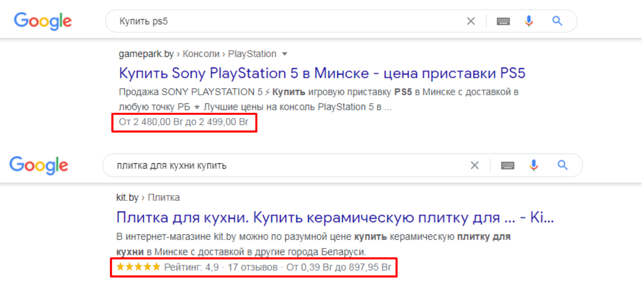Open the on-screen keyboard in the 'плитка для кухни купить' search bar
The height and width of the screenshot is (297, 644).
(507, 165)
